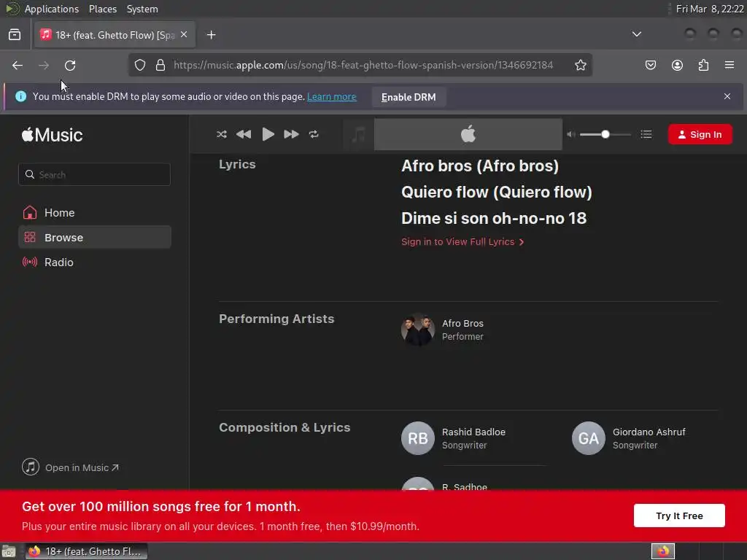The width and height of the screenshot is (747, 560).
Task: Open the System menu
Action: 142,9
